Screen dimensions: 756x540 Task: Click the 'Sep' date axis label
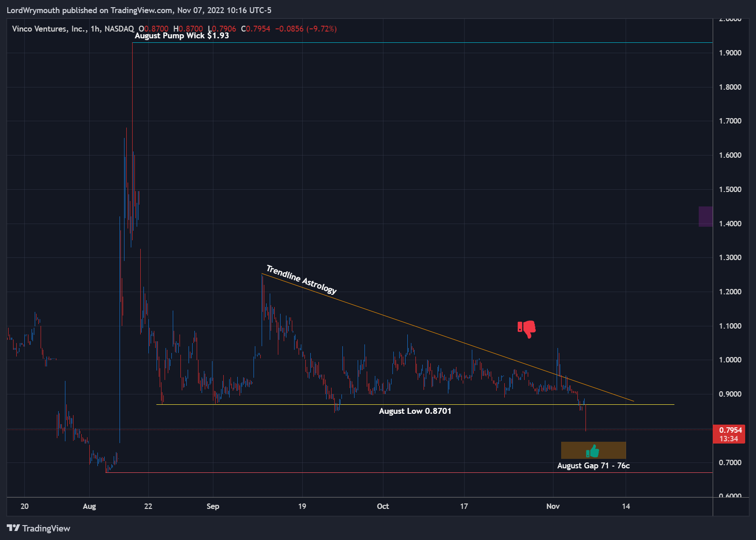click(213, 506)
